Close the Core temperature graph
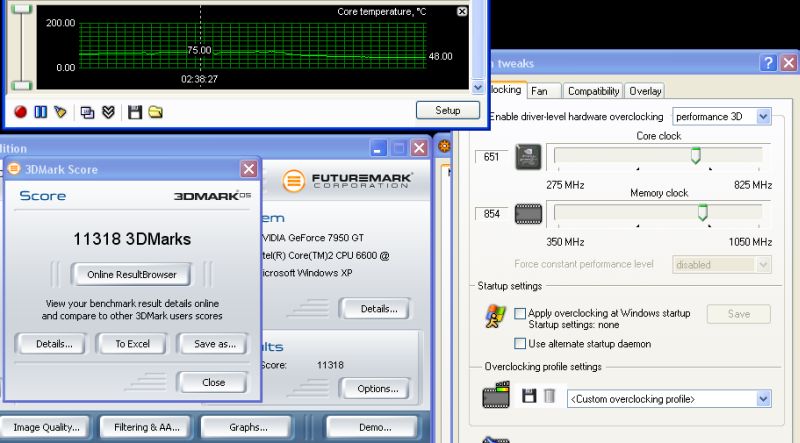 tap(462, 11)
